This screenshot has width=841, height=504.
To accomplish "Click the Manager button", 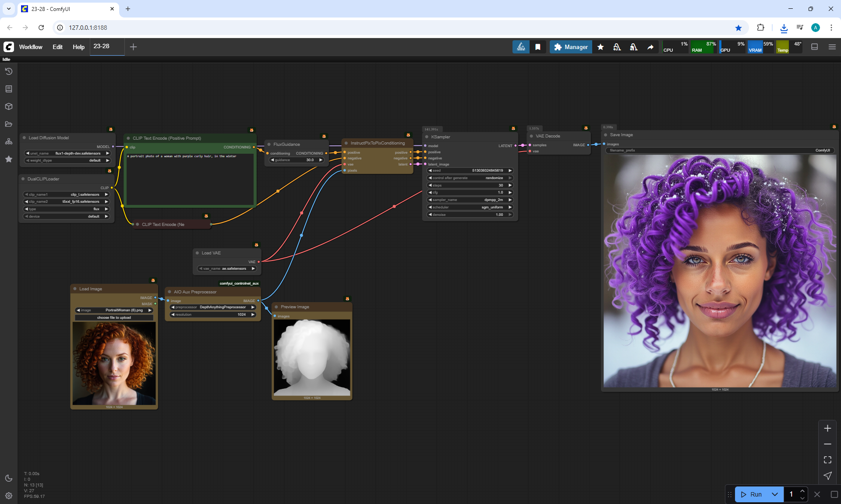I will point(571,47).
